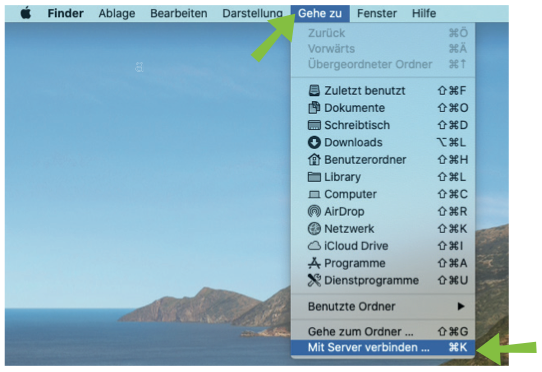Click the Benutzerordner house icon
This screenshot has width=542, height=372.
pos(314,160)
